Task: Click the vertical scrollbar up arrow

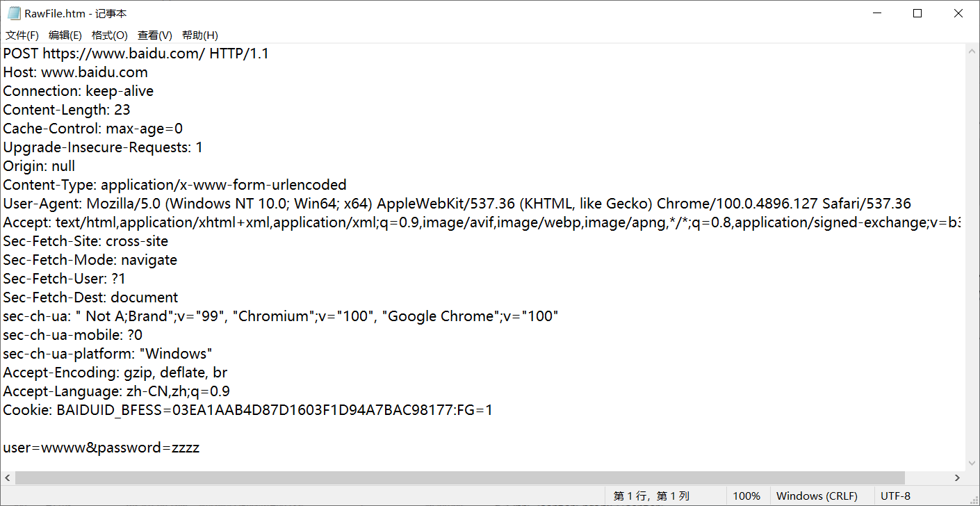Action: click(x=972, y=51)
